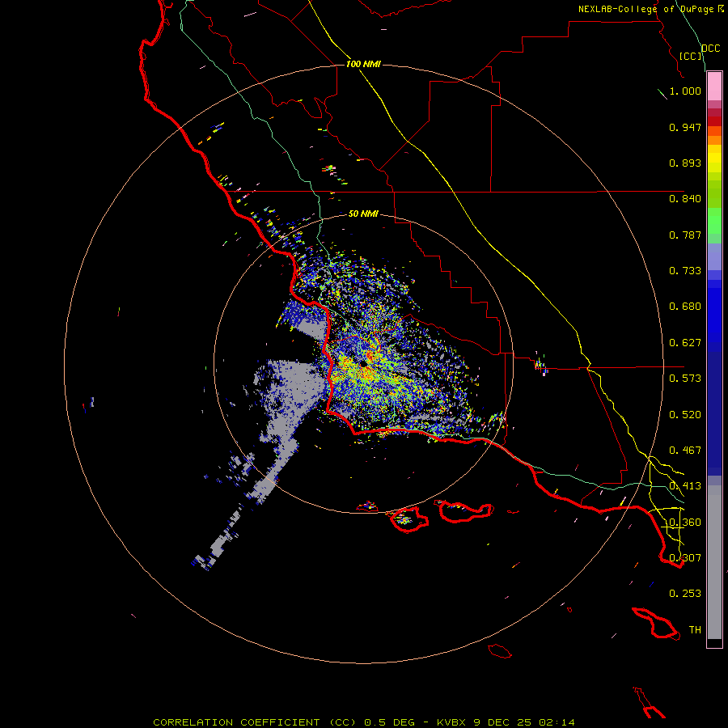Click the black radar site dot at the map center
Screen dimensions: 728x728
click(363, 365)
